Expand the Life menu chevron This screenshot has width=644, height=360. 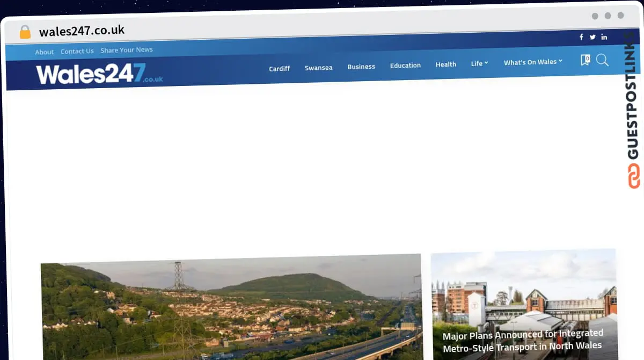[486, 63]
